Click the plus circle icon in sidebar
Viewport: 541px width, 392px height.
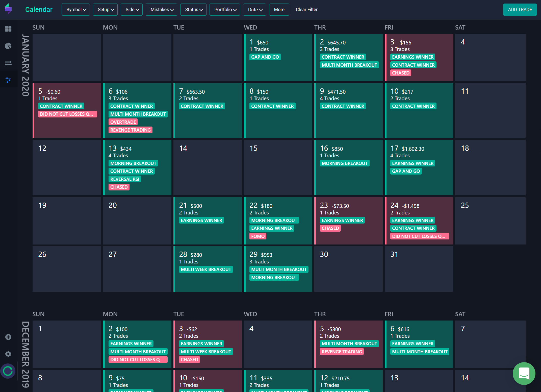pyautogui.click(x=8, y=337)
